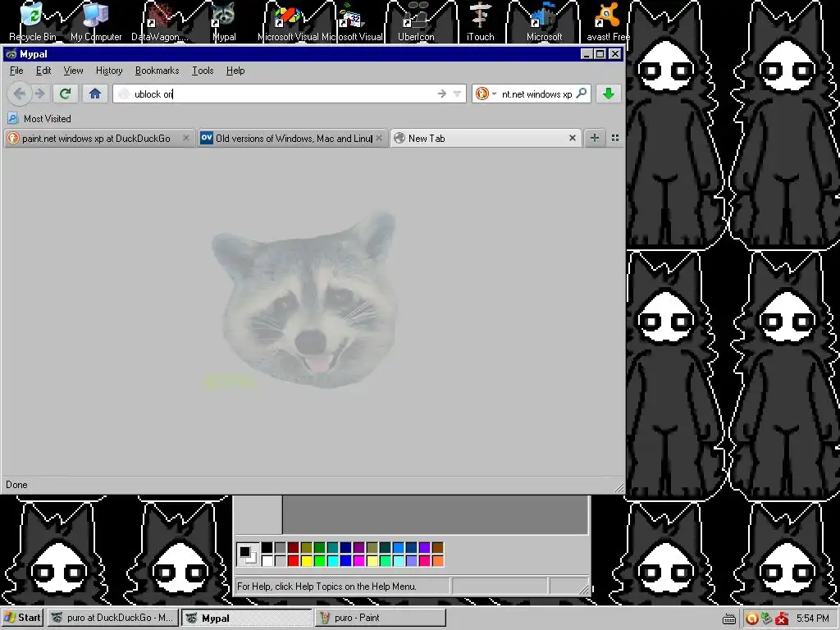
Task: Open the green Downloads arrow button
Action: pyautogui.click(x=608, y=94)
